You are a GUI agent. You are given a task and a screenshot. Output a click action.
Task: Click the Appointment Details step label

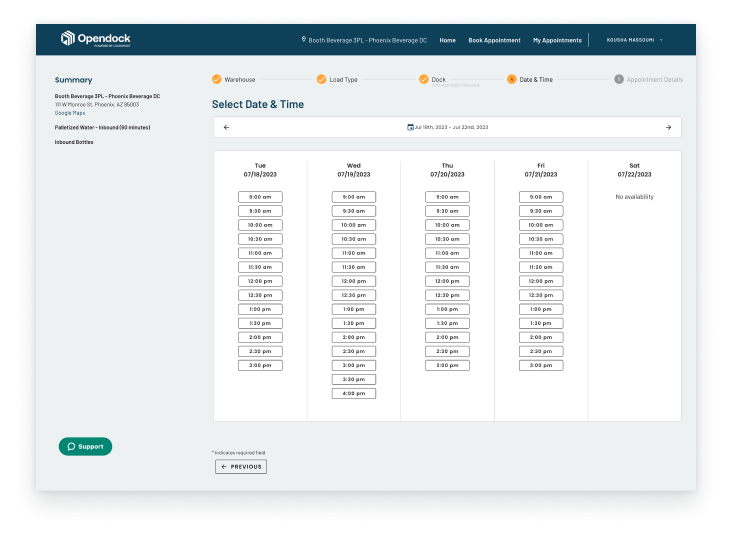[655, 80]
